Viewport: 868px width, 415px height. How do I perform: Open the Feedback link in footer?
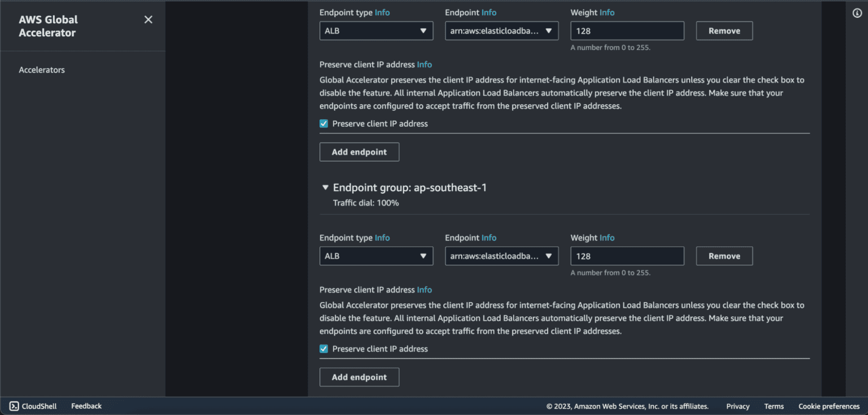(86, 406)
